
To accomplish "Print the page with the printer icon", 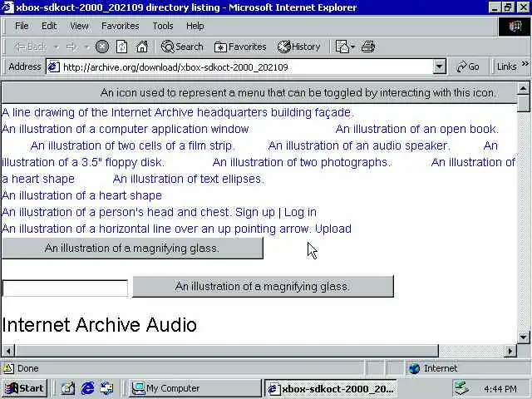I will click(368, 47).
